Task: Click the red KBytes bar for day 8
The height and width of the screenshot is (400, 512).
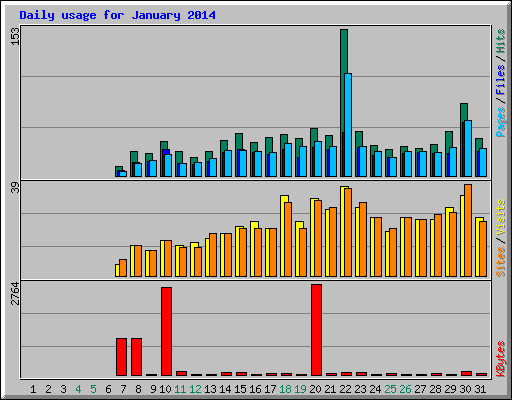Action: 136,357
